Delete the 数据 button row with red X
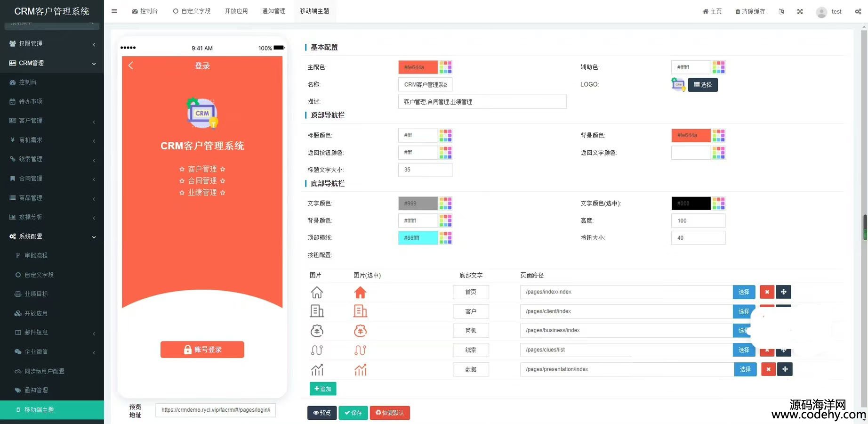This screenshot has width=868, height=424. click(x=768, y=369)
